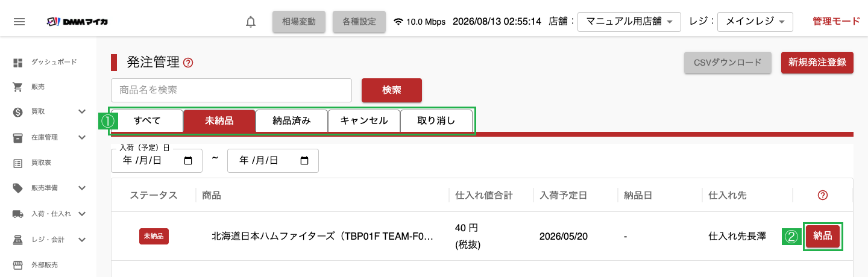Switch to the キャンセル tab
The image size is (868, 277).
[x=364, y=120]
